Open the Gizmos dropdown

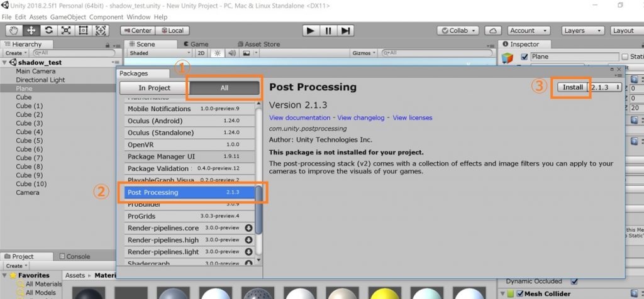(364, 53)
